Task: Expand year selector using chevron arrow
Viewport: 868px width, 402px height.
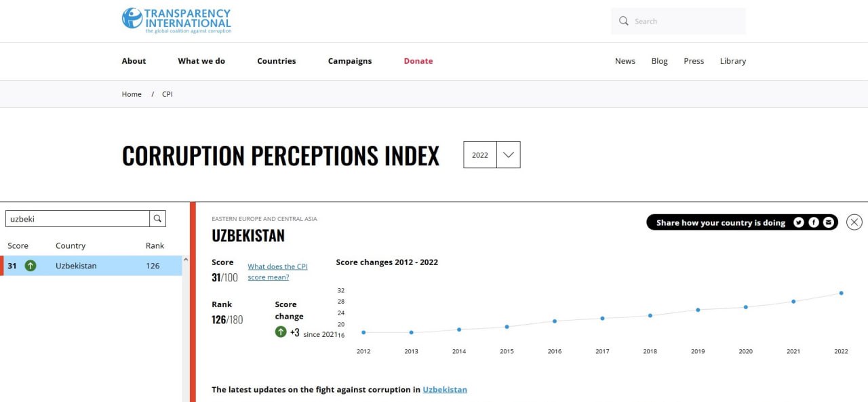Action: [x=509, y=155]
